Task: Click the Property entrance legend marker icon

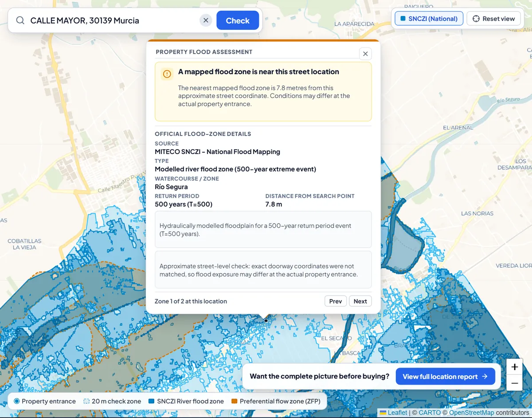Action: [17, 401]
